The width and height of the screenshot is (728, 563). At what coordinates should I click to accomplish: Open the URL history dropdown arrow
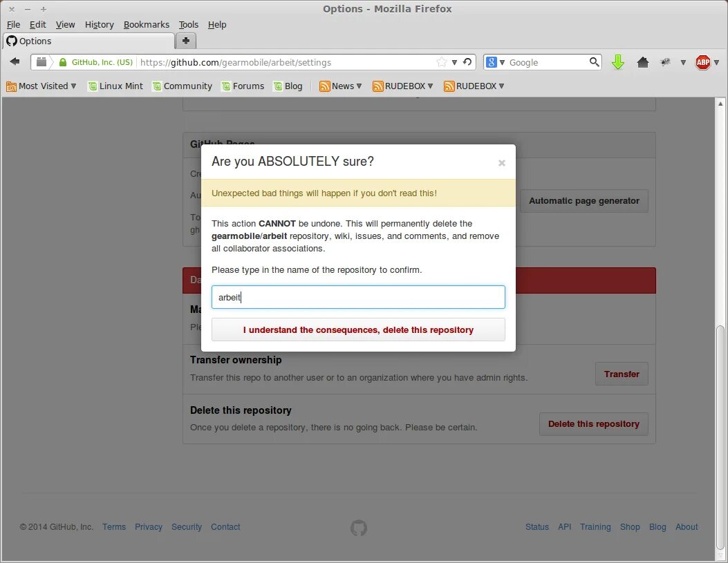click(454, 62)
